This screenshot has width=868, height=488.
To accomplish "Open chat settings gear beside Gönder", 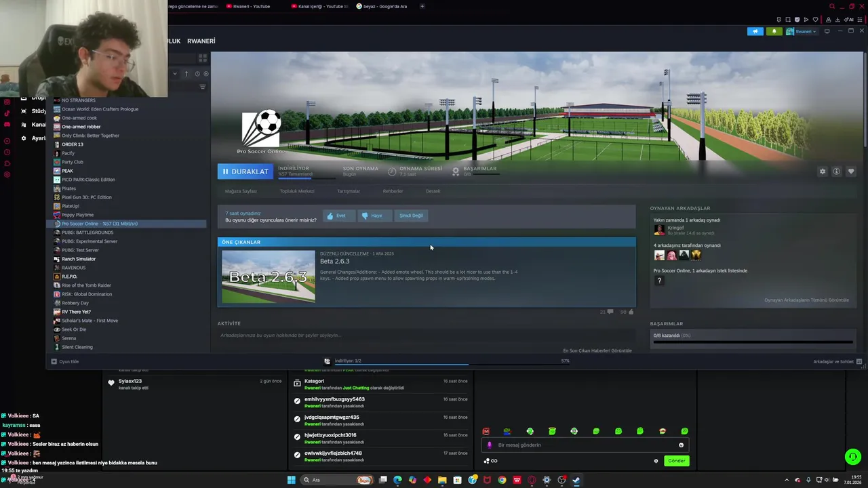I will click(x=656, y=461).
